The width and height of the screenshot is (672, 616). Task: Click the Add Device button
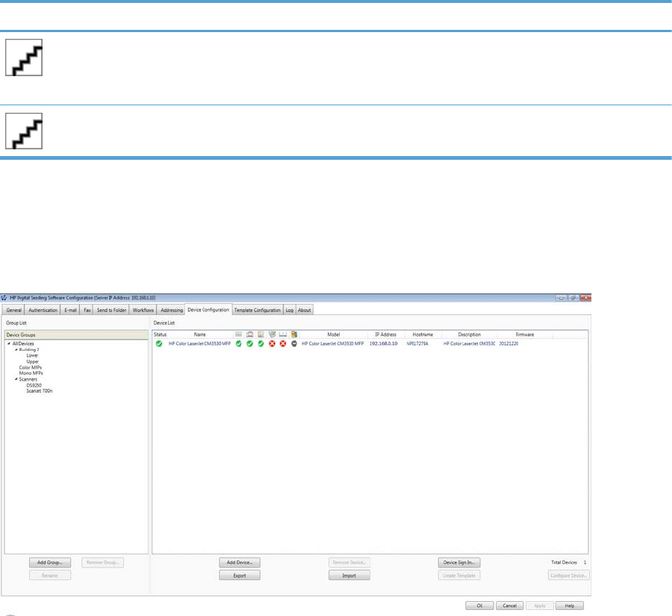(x=240, y=562)
